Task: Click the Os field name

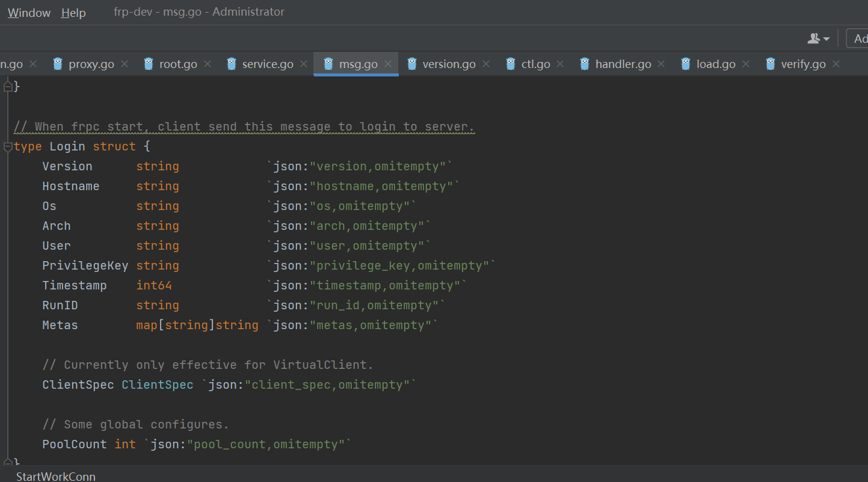Action: (49, 206)
